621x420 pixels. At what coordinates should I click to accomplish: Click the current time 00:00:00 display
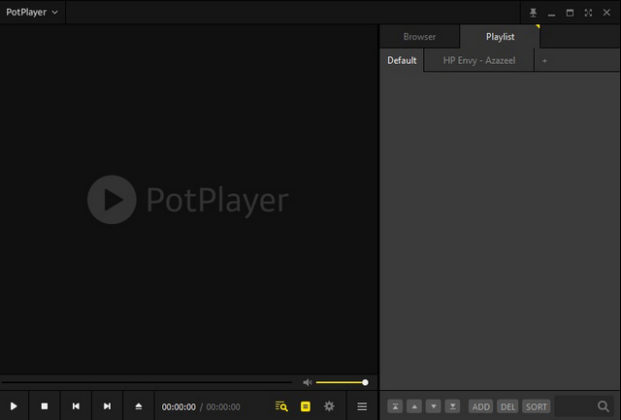[x=179, y=407]
